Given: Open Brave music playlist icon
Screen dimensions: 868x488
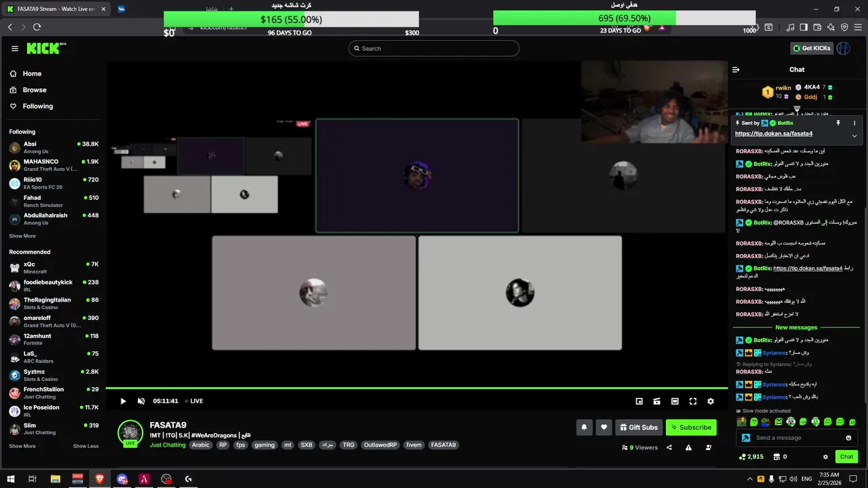Looking at the screenshot, I should [790, 27].
